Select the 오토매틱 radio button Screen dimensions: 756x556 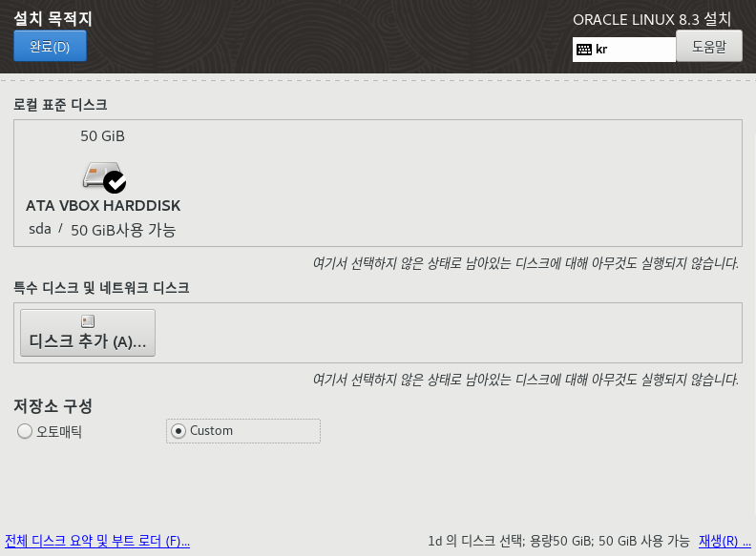point(25,431)
